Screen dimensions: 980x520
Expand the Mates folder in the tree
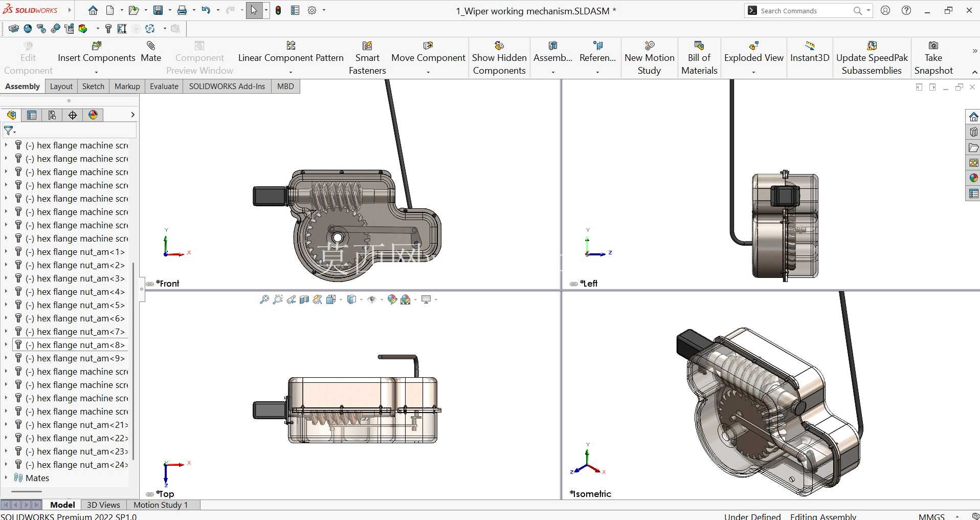pos(6,478)
